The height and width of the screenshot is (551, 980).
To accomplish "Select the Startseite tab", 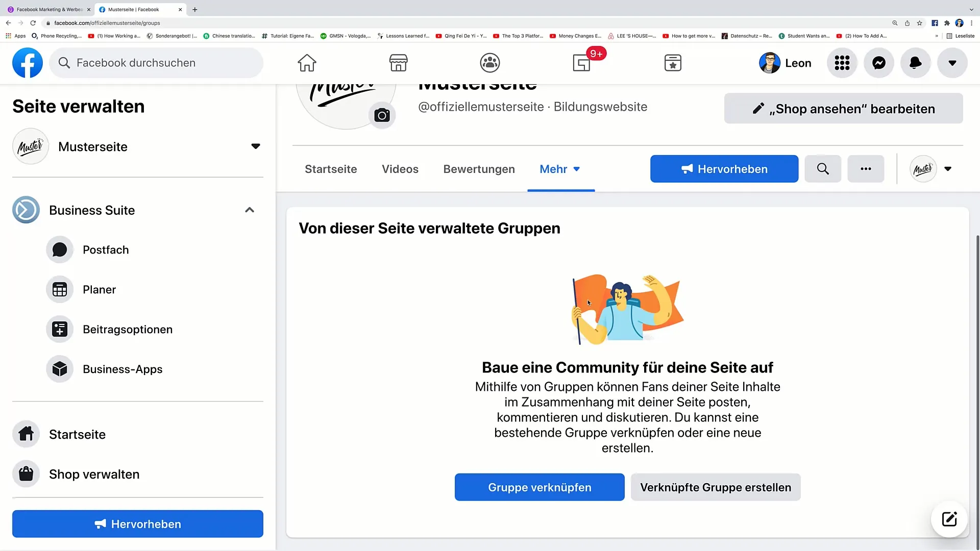I will 330,169.
